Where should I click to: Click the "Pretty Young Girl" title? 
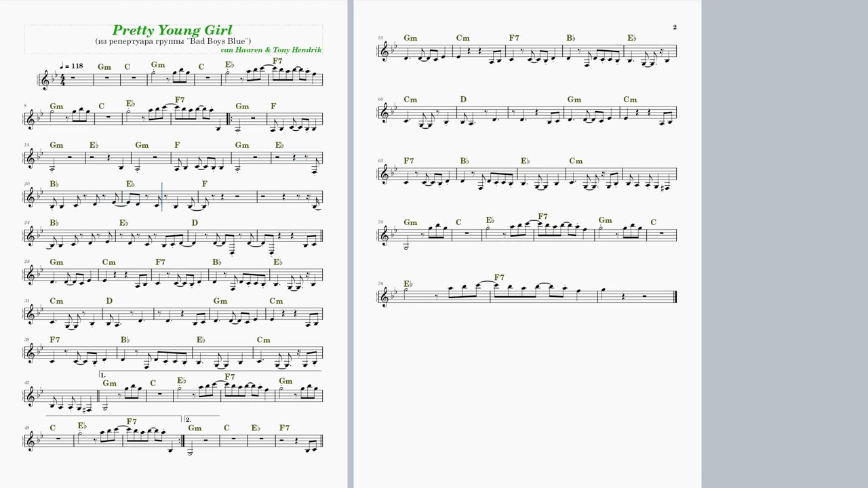pos(172,30)
